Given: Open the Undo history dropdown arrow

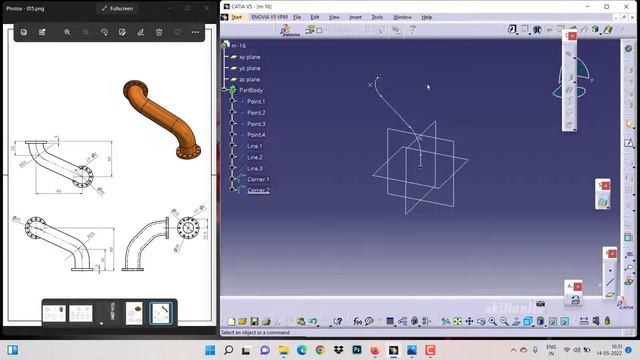Looking at the screenshot, I should [x=318, y=325].
